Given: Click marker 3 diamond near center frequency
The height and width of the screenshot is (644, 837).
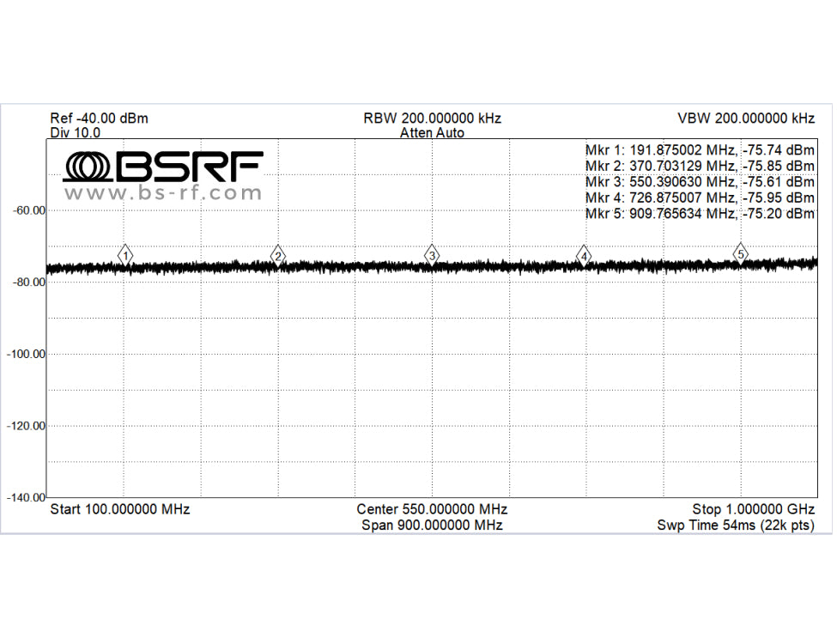Looking at the screenshot, I should pyautogui.click(x=432, y=254).
